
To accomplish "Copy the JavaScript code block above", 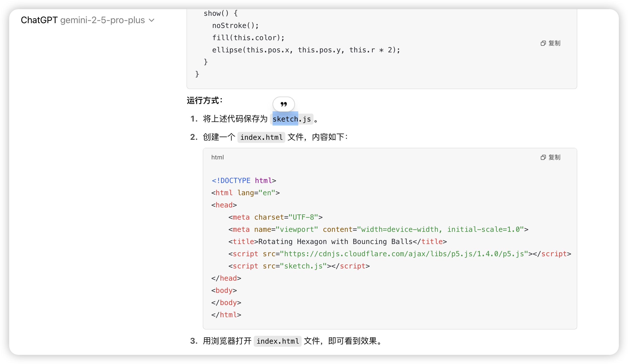I will coord(550,43).
